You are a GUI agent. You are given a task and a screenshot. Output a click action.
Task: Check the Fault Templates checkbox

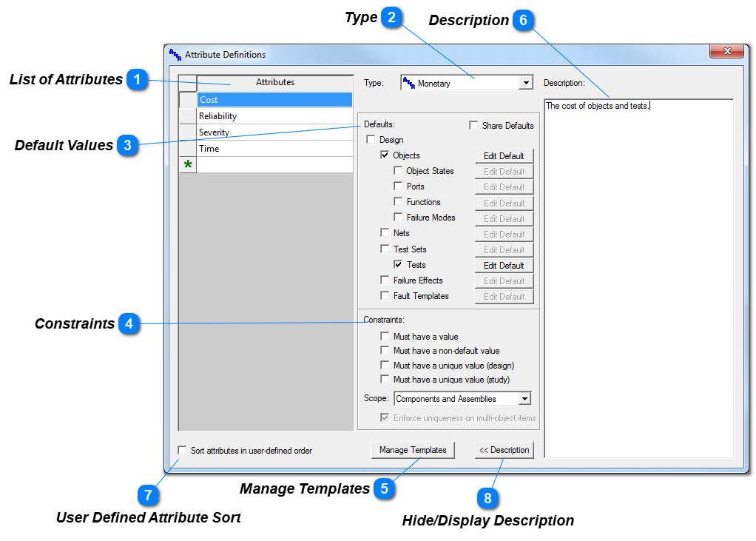(385, 295)
